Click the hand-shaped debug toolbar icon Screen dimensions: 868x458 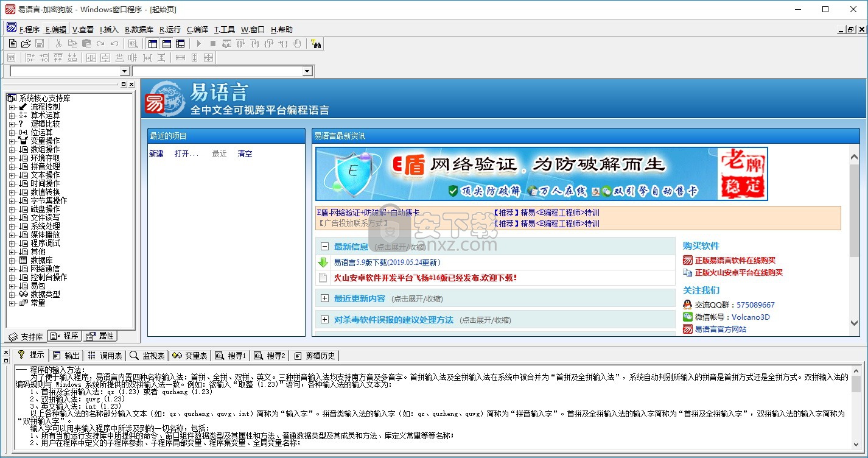(x=297, y=43)
